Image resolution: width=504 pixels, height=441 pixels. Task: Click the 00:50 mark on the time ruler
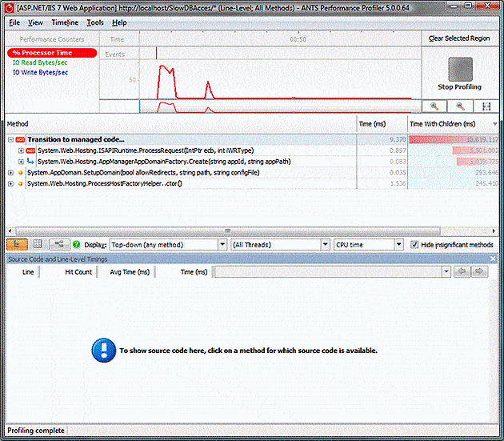click(298, 39)
